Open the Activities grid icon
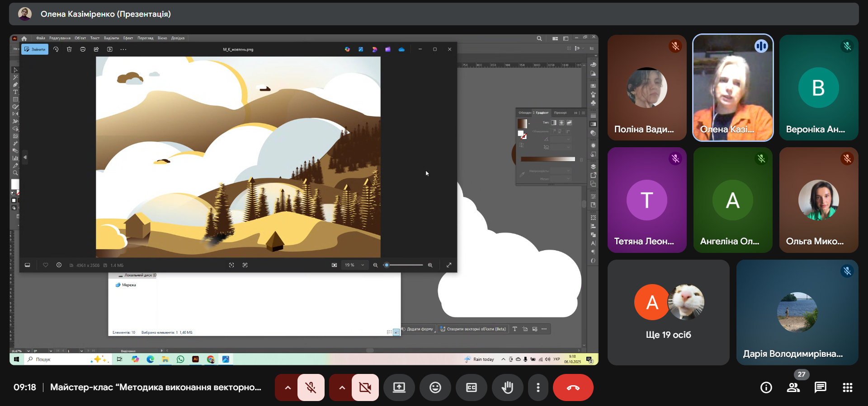 coord(847,387)
